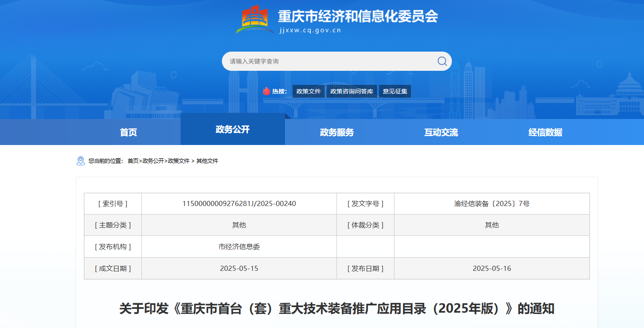
Task: Click the Chongqing commission emblem logo
Action: pyautogui.click(x=255, y=20)
